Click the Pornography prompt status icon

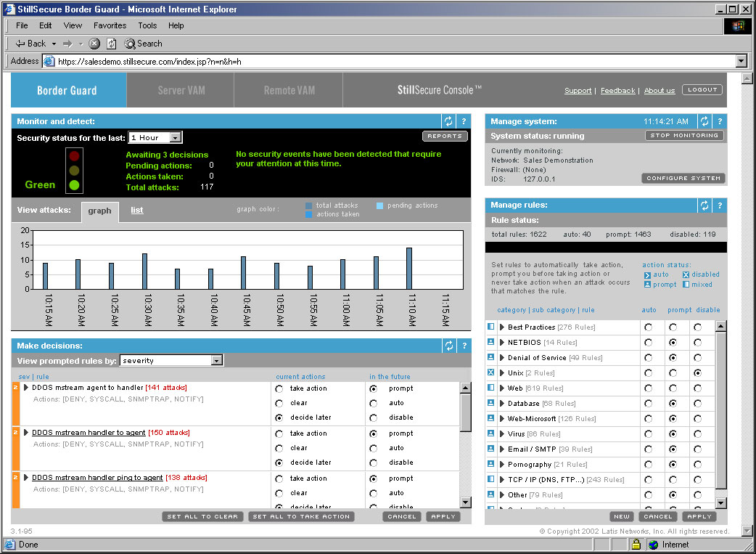[491, 464]
